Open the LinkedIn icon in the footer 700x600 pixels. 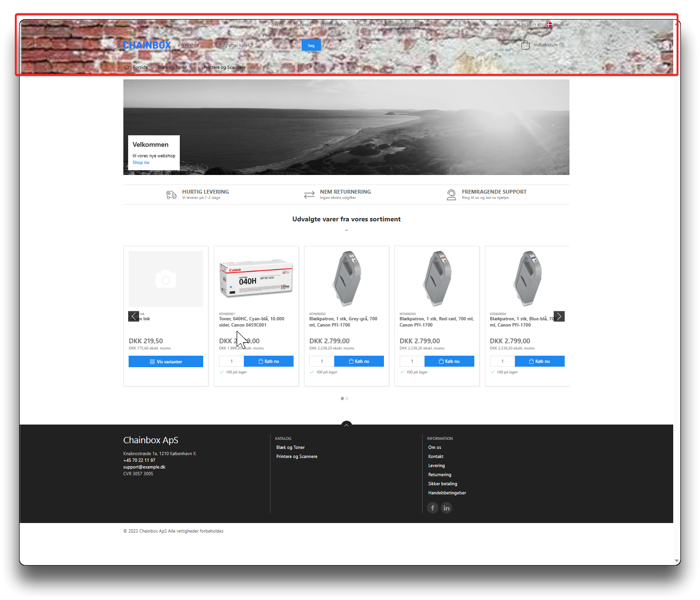click(447, 508)
